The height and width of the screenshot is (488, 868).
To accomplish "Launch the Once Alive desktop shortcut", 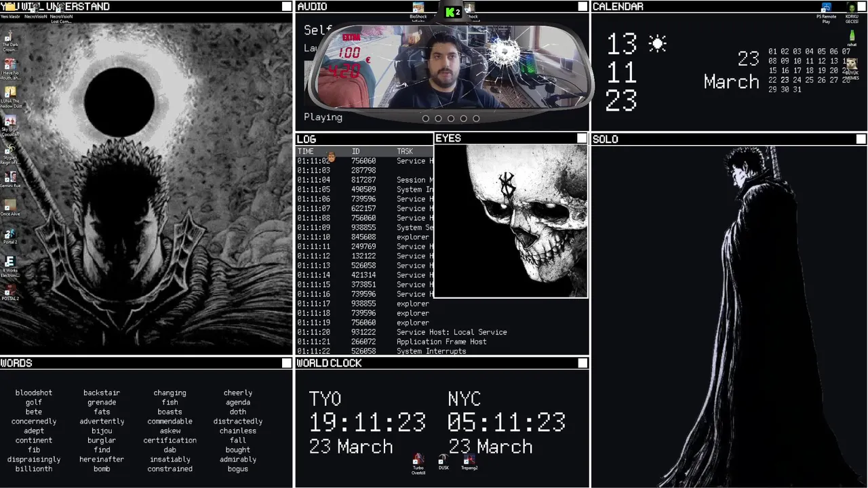I will point(9,207).
